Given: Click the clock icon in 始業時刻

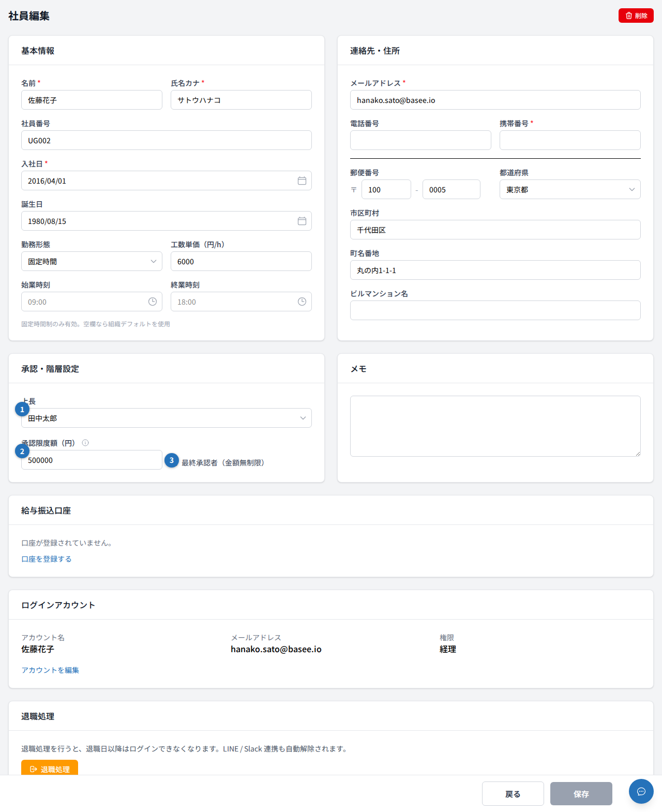Looking at the screenshot, I should (x=153, y=302).
